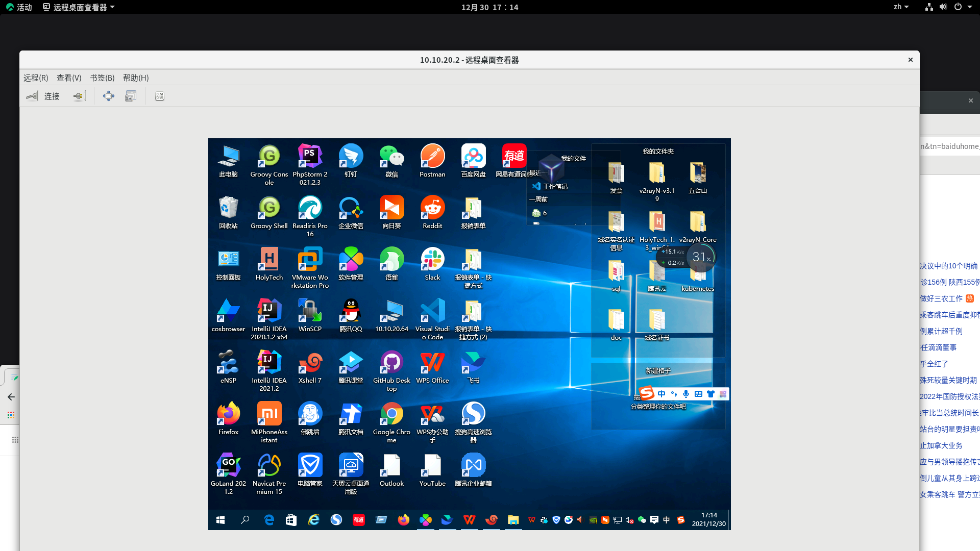Open 远程 remote connection settings
The height and width of the screenshot is (551, 980).
(35, 78)
